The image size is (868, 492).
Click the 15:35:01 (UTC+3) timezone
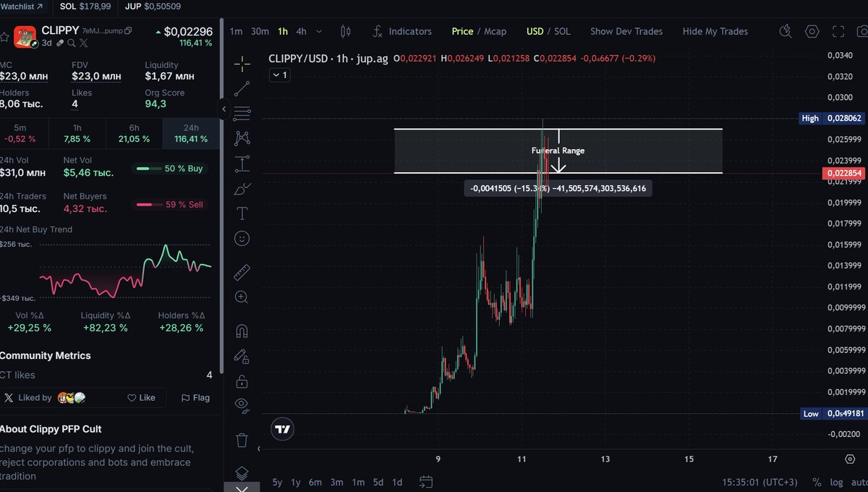[x=758, y=482]
